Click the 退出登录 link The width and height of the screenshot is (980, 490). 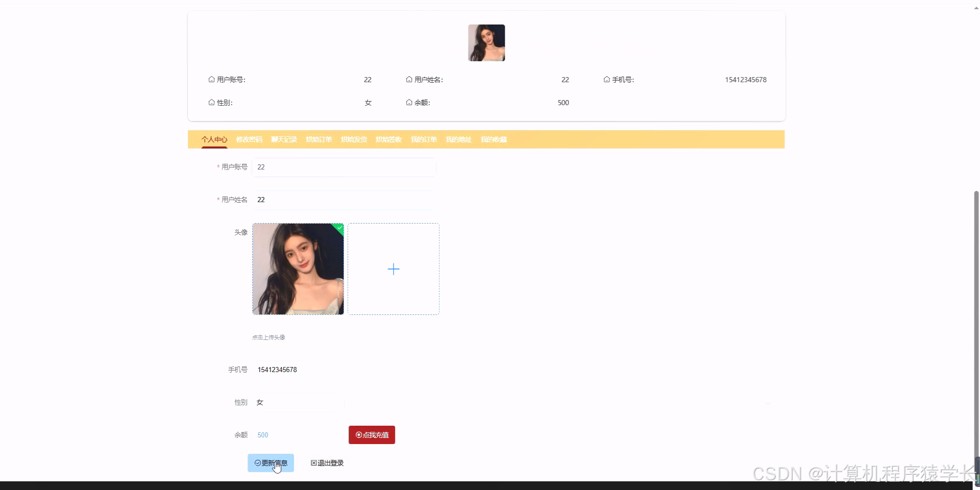click(x=327, y=463)
